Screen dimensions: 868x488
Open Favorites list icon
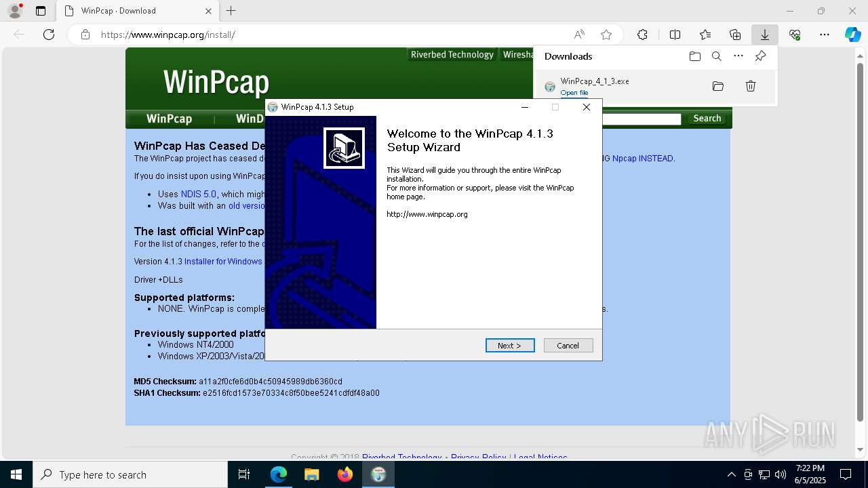pos(705,35)
